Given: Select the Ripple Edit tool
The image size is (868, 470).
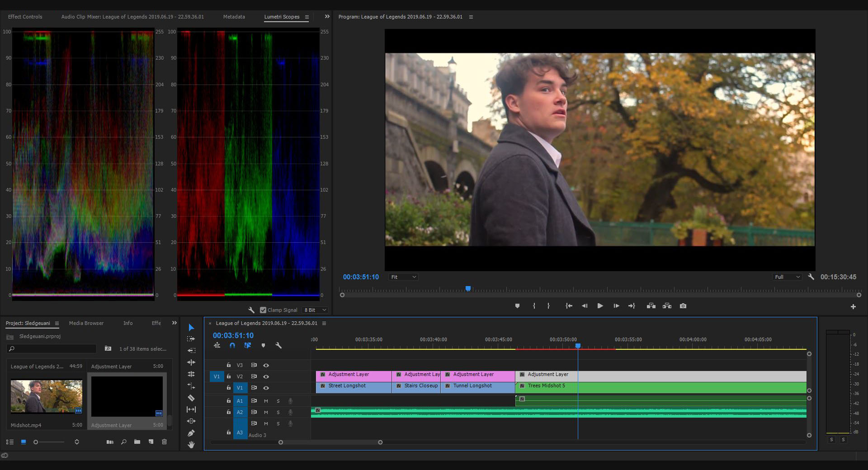Looking at the screenshot, I should [x=191, y=362].
